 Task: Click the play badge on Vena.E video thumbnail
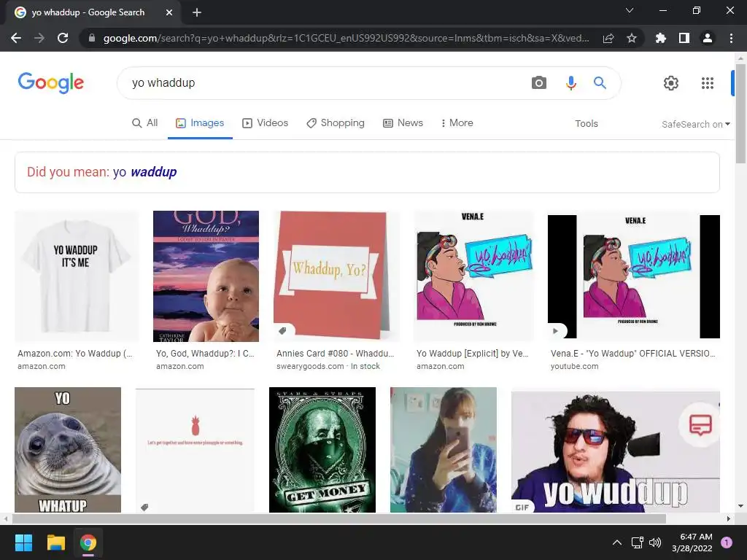555,330
